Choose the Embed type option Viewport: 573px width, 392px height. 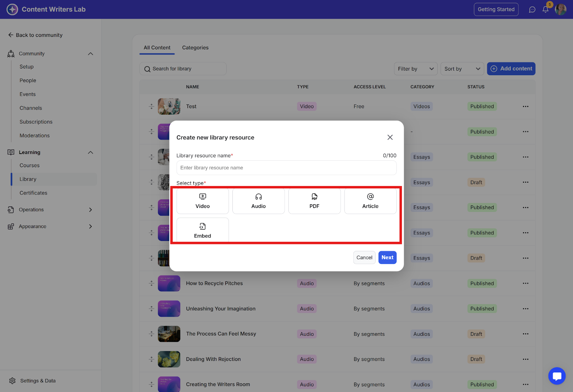coord(202,231)
